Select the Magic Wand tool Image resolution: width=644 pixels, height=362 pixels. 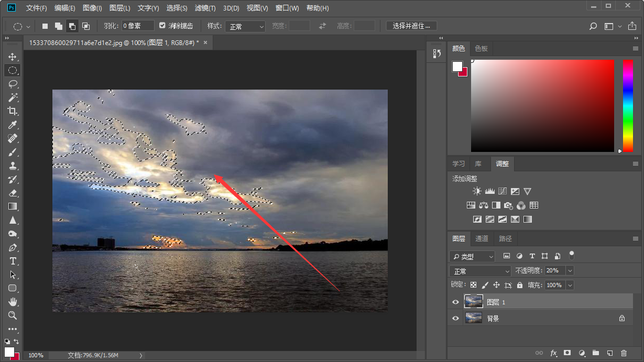pos(13,97)
